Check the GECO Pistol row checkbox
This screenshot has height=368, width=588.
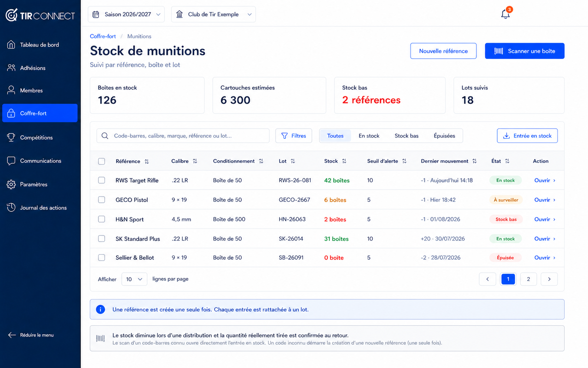click(102, 200)
